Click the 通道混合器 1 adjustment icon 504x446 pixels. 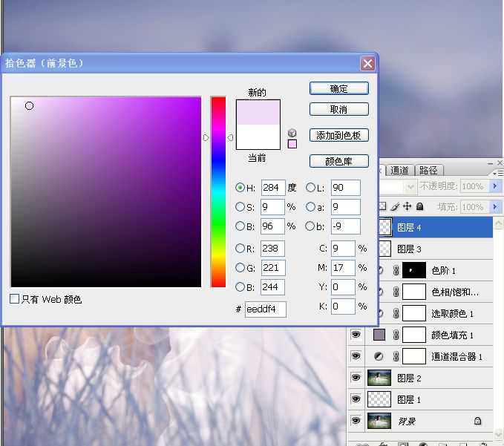(379, 356)
